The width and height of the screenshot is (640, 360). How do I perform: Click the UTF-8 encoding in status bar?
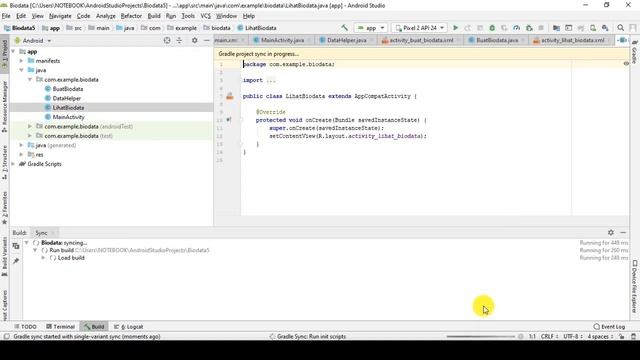click(572, 337)
